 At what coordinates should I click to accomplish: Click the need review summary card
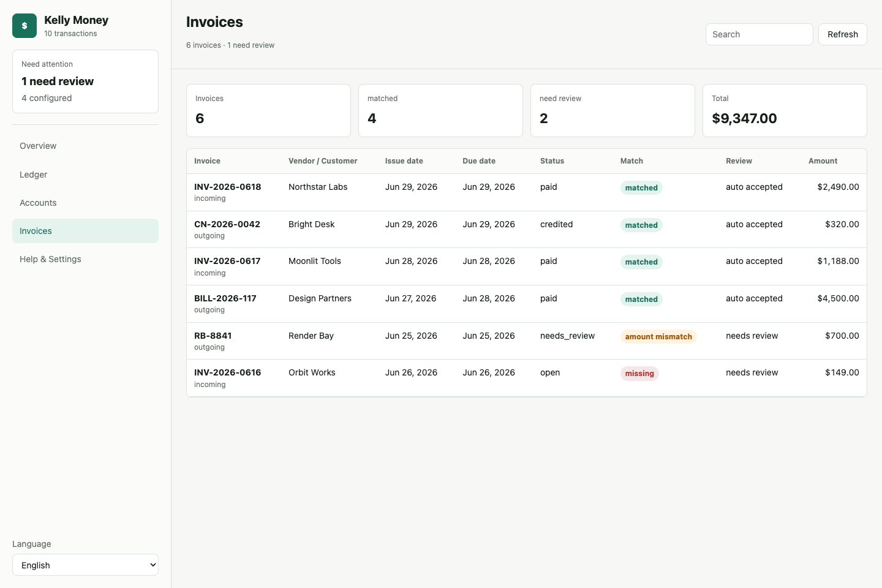tap(612, 110)
